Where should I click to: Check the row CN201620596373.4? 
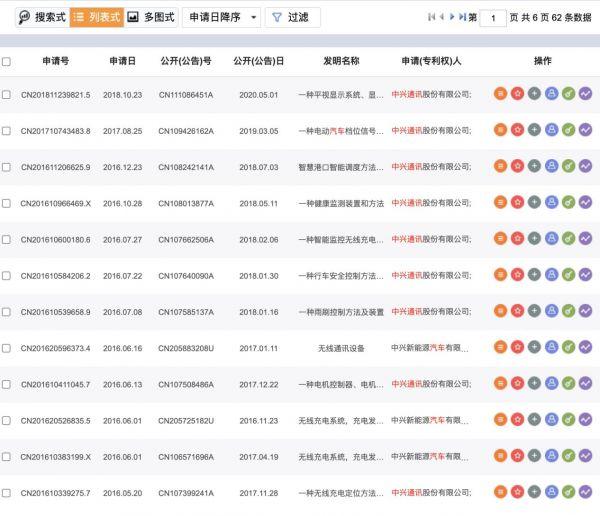pyautogui.click(x=6, y=348)
